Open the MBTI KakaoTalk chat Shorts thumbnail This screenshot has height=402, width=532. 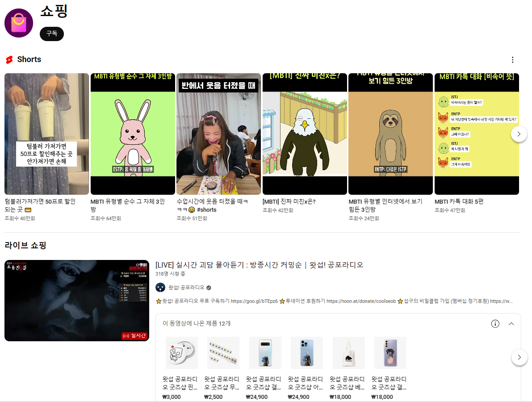[x=477, y=134]
